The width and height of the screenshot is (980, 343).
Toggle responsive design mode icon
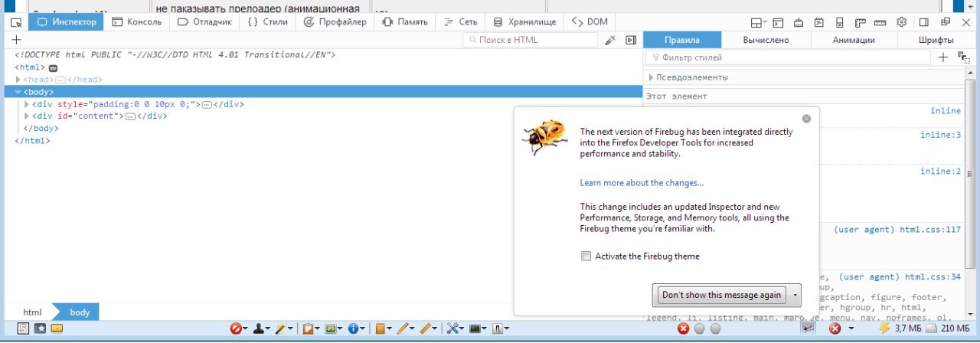coord(840,22)
